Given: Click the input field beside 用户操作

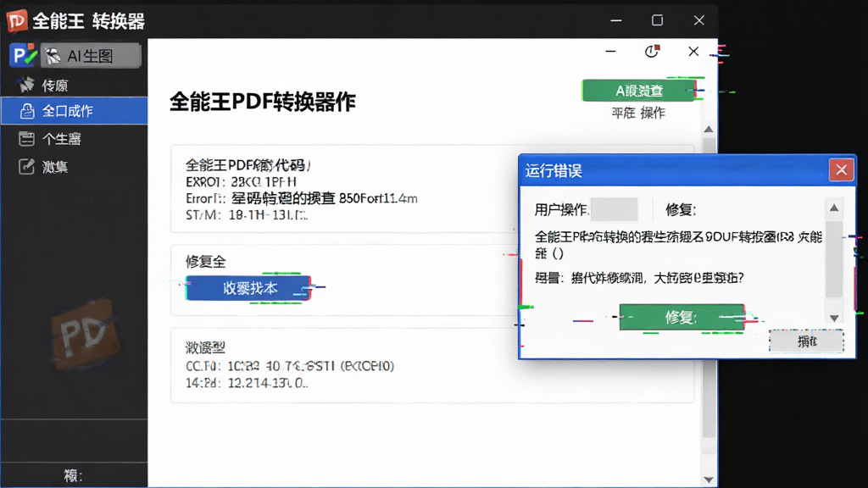Looking at the screenshot, I should [x=614, y=210].
